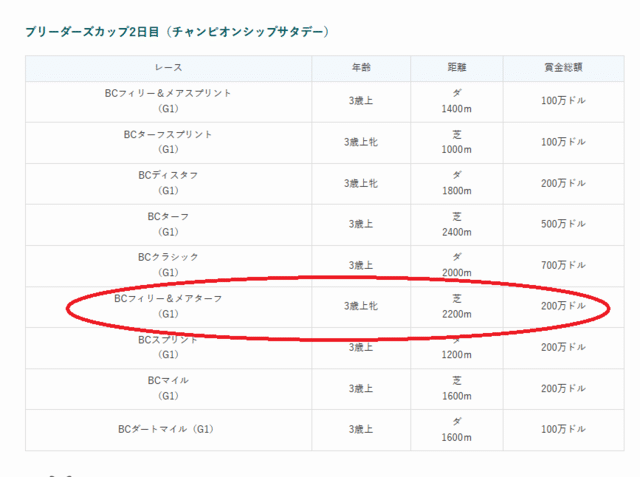Screen dimensions: 640x477
Task: Click the 3歳上牝 age in BCディスタフ row
Action: pos(361,183)
